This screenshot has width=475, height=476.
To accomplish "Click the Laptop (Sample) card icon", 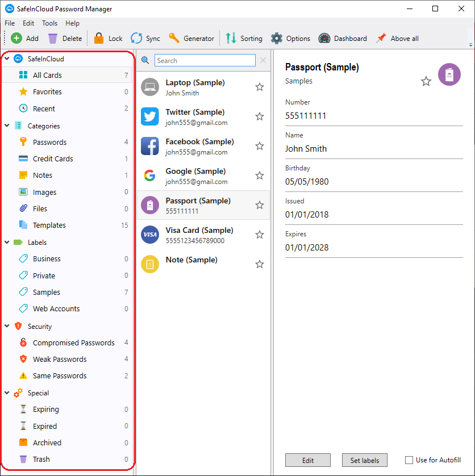I will (150, 87).
